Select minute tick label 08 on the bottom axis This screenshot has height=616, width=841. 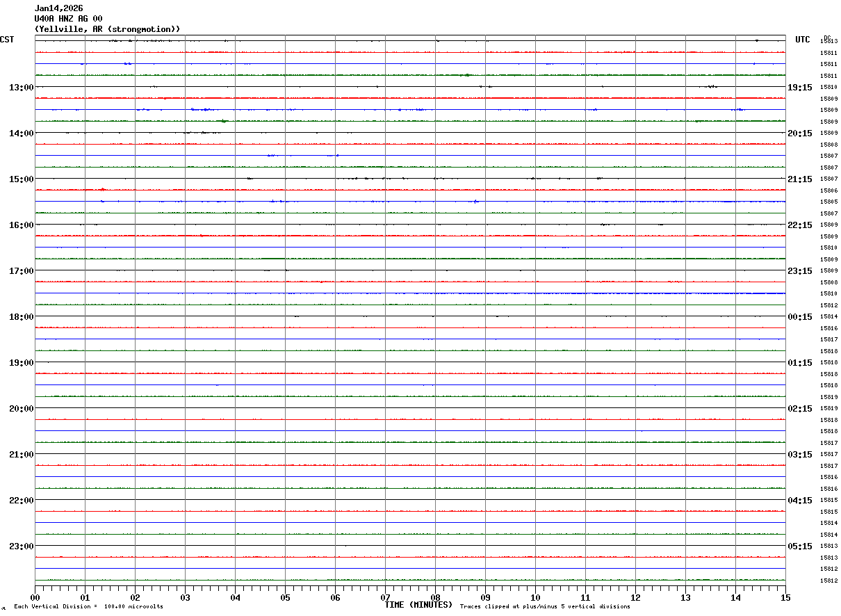(435, 597)
